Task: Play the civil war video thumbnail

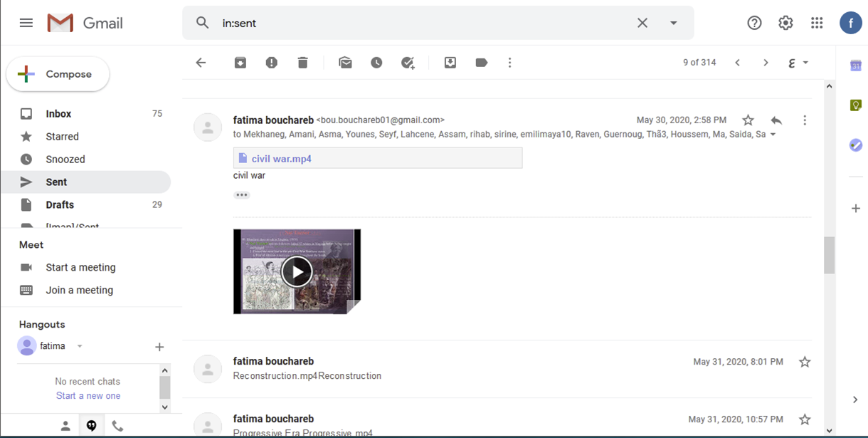Action: 297,271
